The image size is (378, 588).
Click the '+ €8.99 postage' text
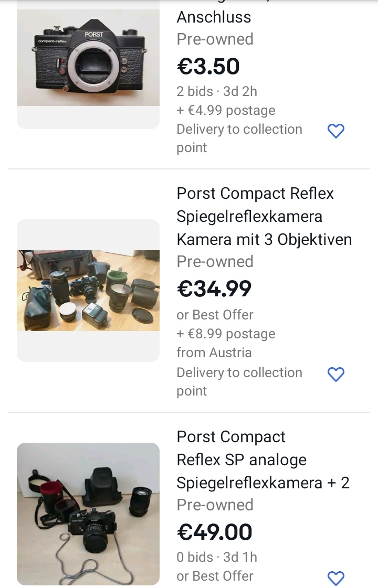(x=226, y=334)
